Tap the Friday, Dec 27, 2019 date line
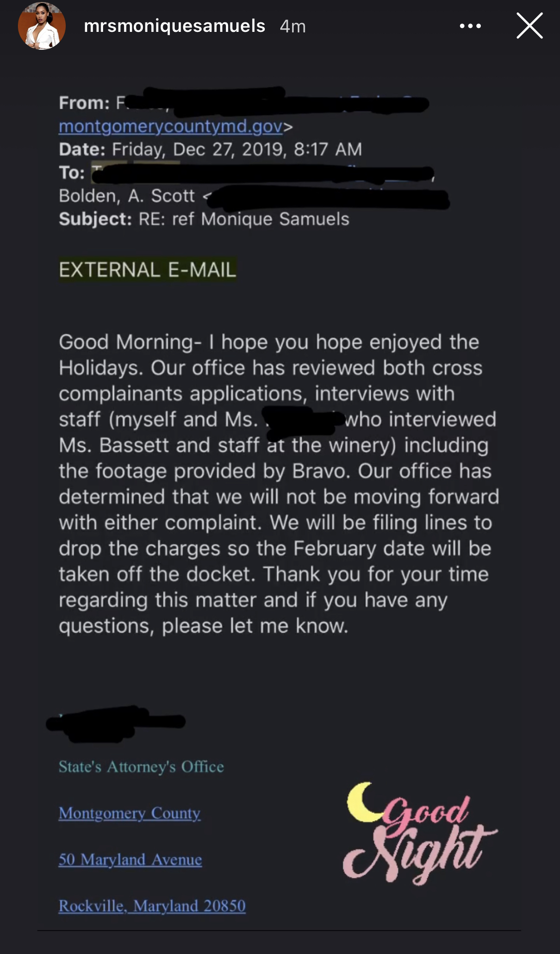The width and height of the screenshot is (560, 954). [211, 149]
